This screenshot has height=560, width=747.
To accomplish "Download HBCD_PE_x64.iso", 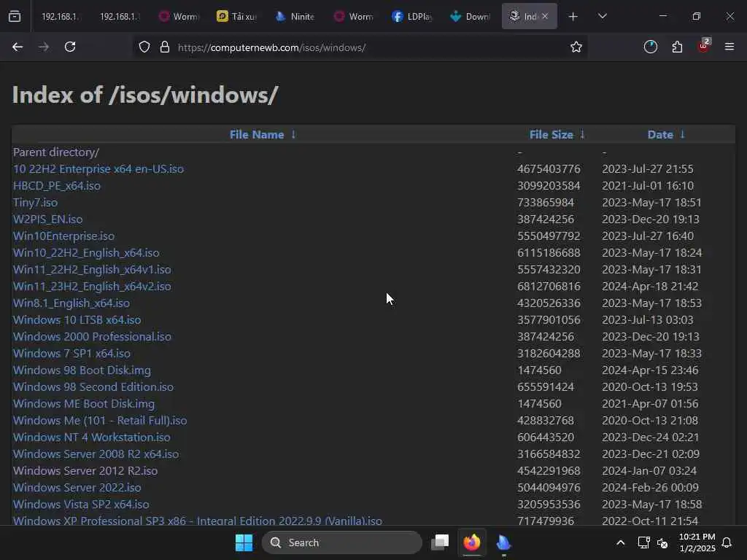I will click(x=57, y=186).
